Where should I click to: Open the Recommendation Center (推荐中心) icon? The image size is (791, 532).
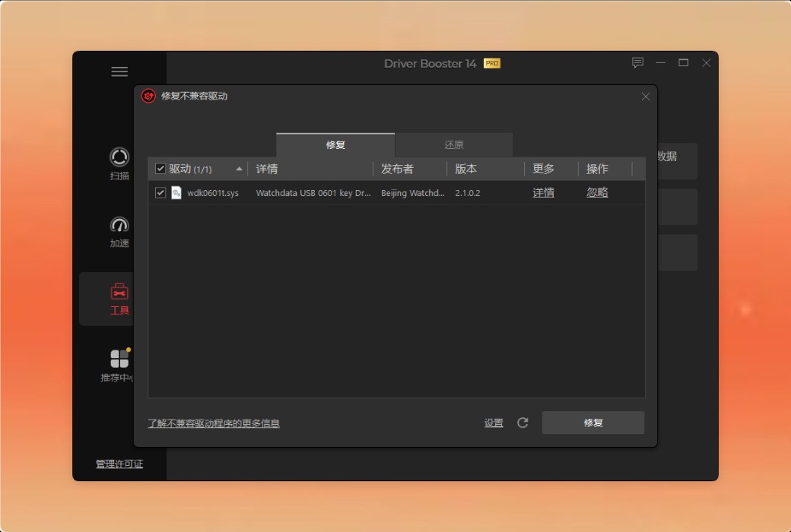[x=120, y=359]
